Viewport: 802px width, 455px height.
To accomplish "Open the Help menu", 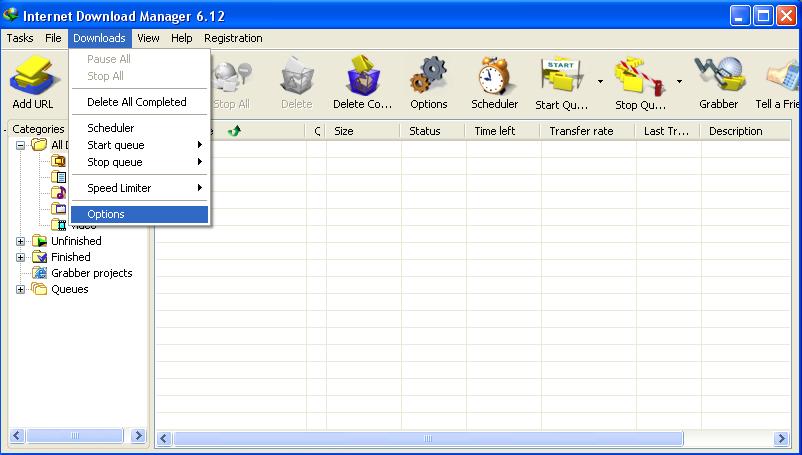I will coord(182,38).
